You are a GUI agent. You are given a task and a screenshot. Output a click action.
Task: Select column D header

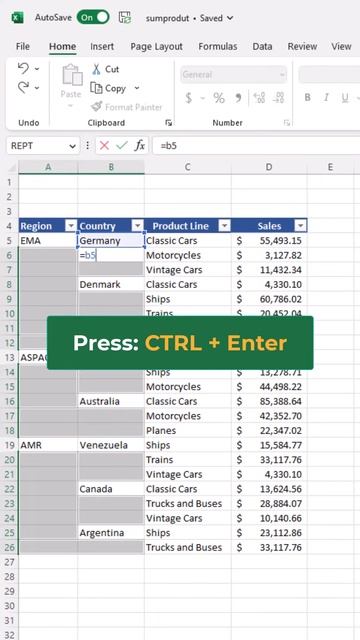[269, 167]
